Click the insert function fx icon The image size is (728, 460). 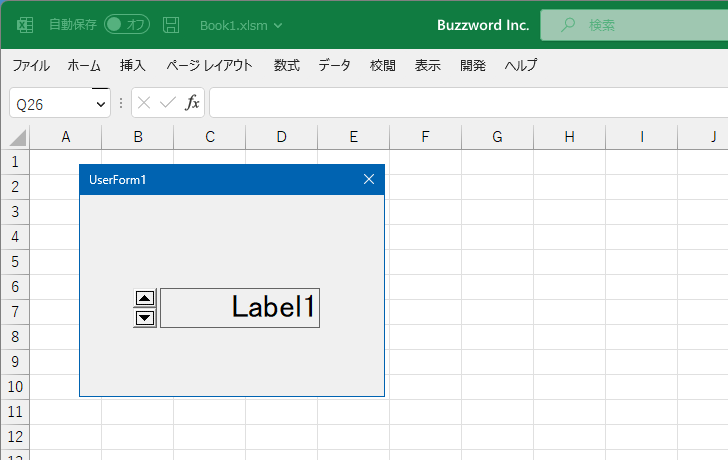[x=192, y=102]
